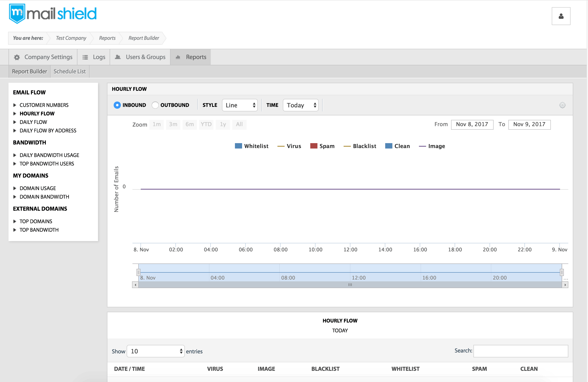Click the YTD zoom button
The width and height of the screenshot is (588, 382).
coord(206,124)
